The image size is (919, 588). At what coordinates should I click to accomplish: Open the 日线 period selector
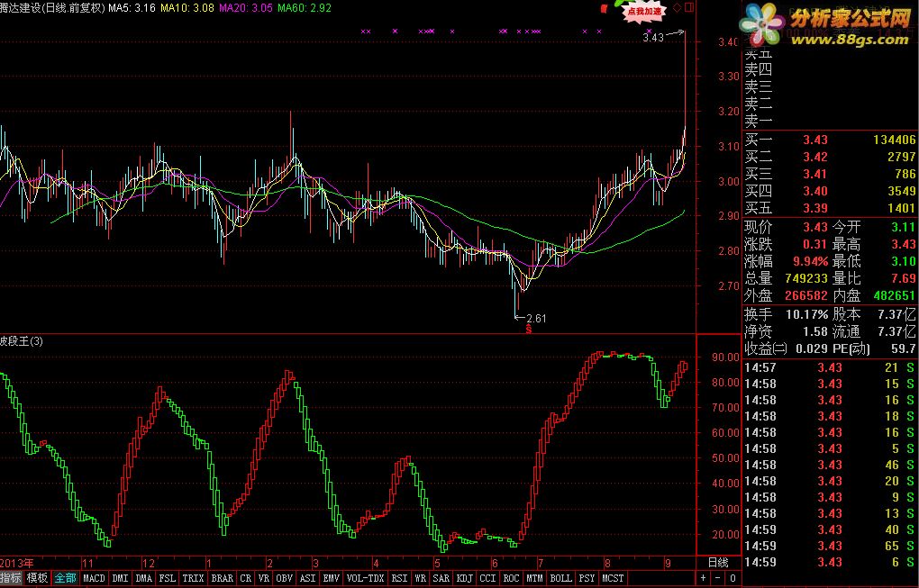click(x=718, y=563)
